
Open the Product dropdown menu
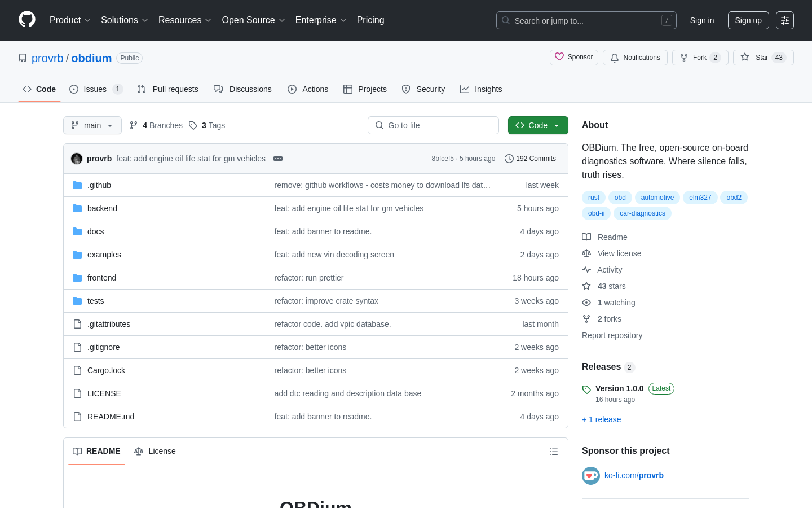[x=70, y=20]
